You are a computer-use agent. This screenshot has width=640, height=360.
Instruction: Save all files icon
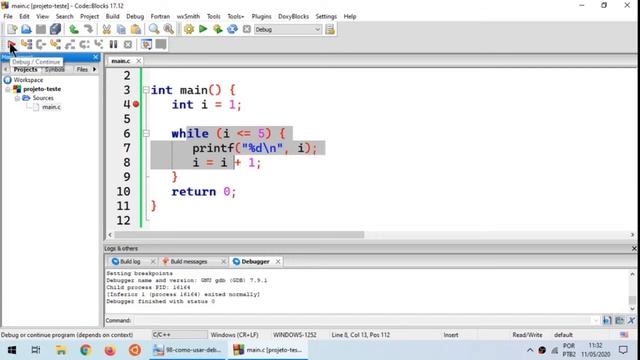coord(55,29)
